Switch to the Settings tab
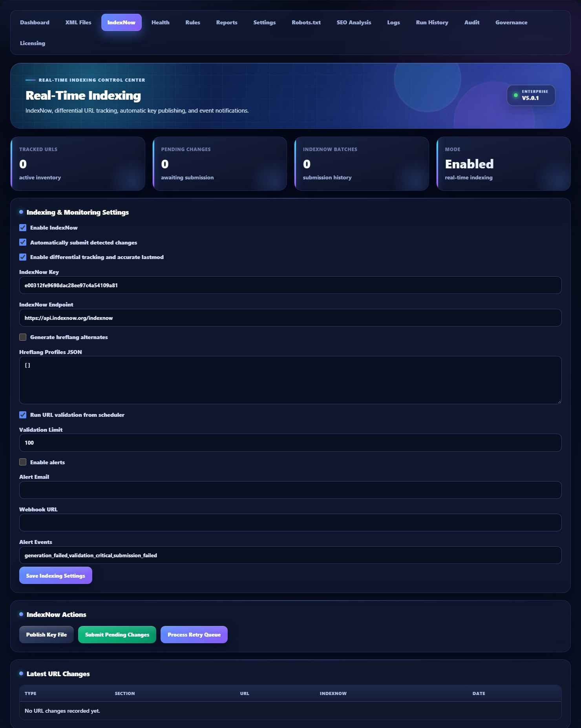 click(x=264, y=22)
